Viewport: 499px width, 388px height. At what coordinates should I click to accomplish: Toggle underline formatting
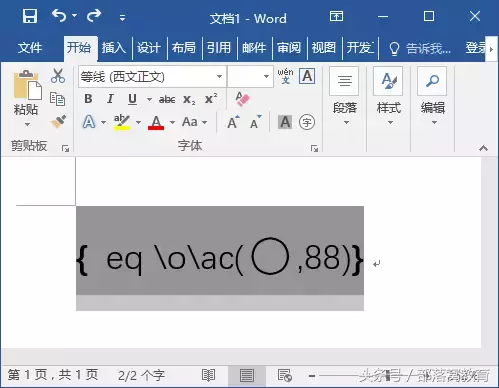[x=132, y=99]
